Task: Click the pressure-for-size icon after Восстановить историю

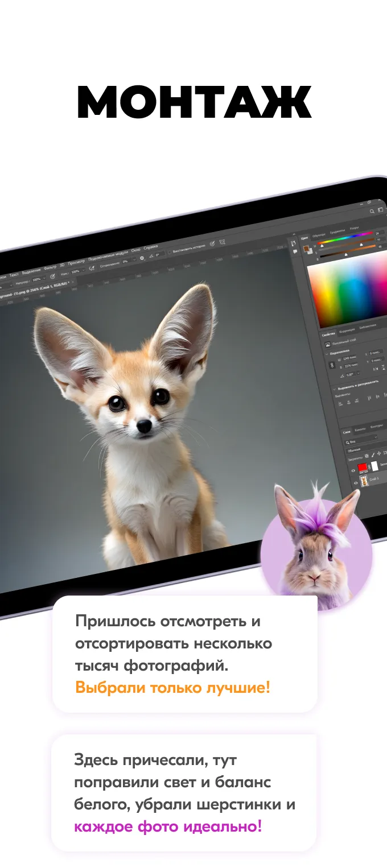Action: [x=212, y=243]
